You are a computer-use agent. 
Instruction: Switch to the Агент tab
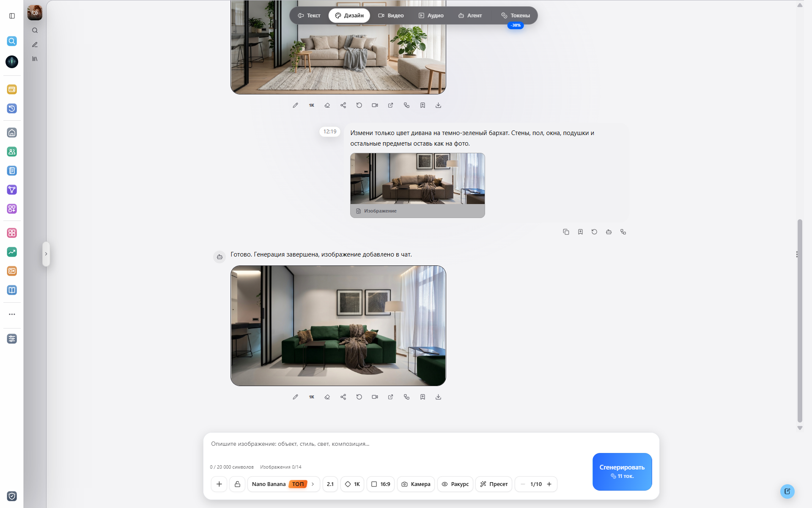pyautogui.click(x=470, y=16)
